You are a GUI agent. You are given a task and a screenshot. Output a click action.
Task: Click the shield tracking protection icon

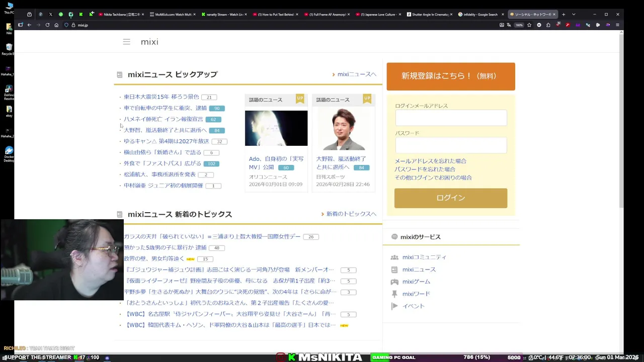point(66,25)
